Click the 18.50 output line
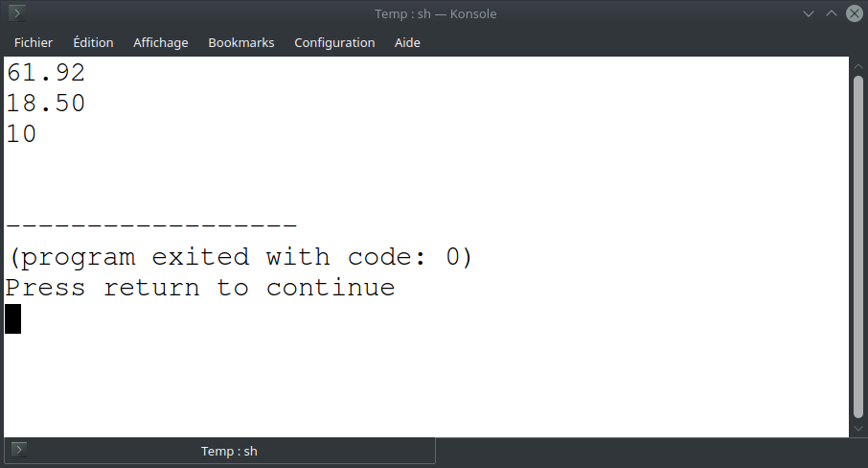 pos(45,103)
